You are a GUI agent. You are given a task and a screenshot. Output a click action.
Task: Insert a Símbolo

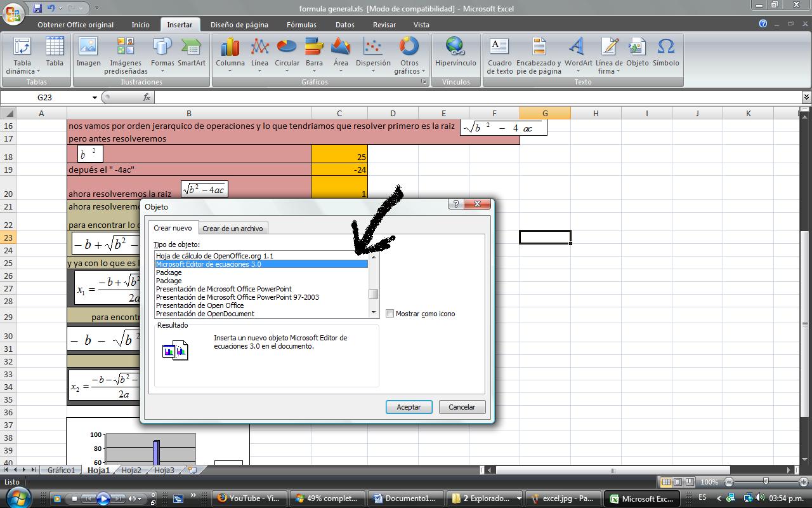tap(665, 52)
